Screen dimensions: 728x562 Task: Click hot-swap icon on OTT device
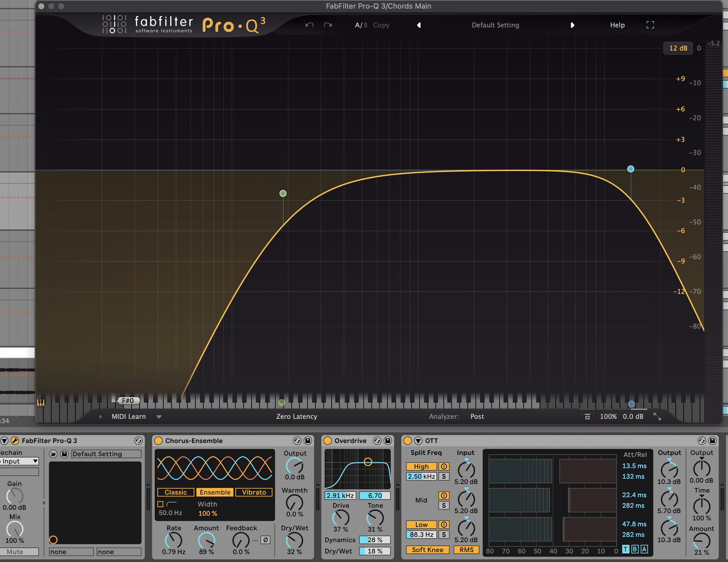click(702, 441)
